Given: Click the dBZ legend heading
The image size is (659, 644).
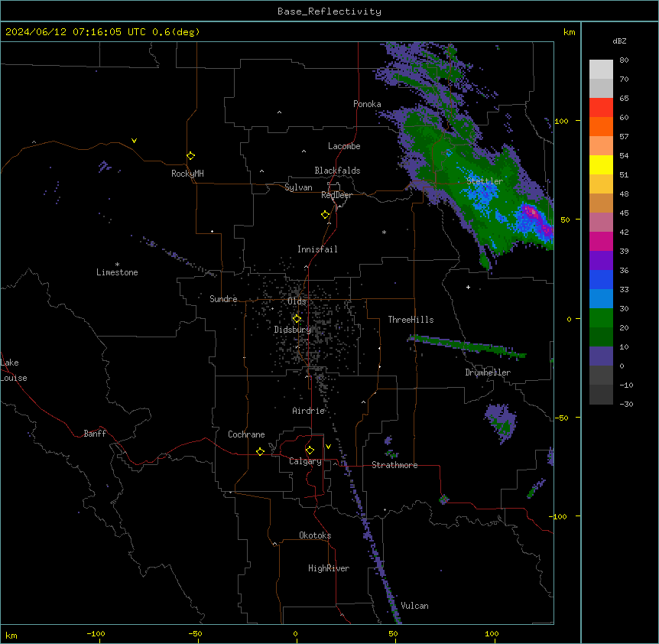Looking at the screenshot, I should pos(619,41).
